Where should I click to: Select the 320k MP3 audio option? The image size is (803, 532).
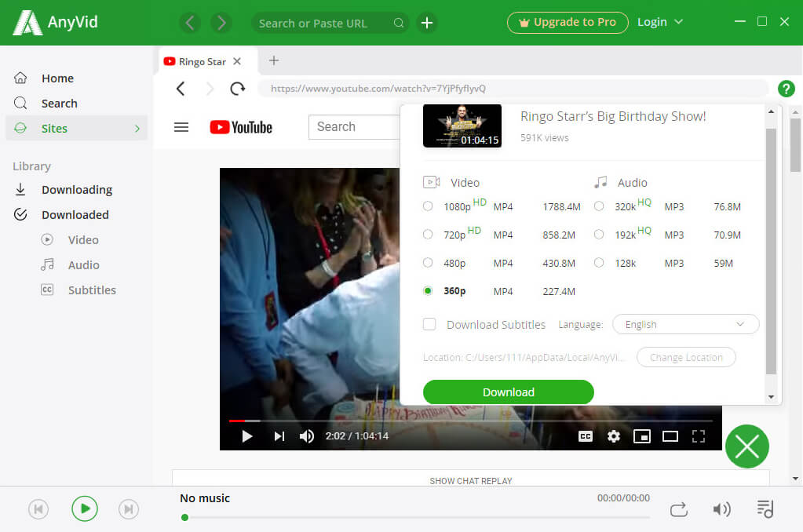pos(599,206)
